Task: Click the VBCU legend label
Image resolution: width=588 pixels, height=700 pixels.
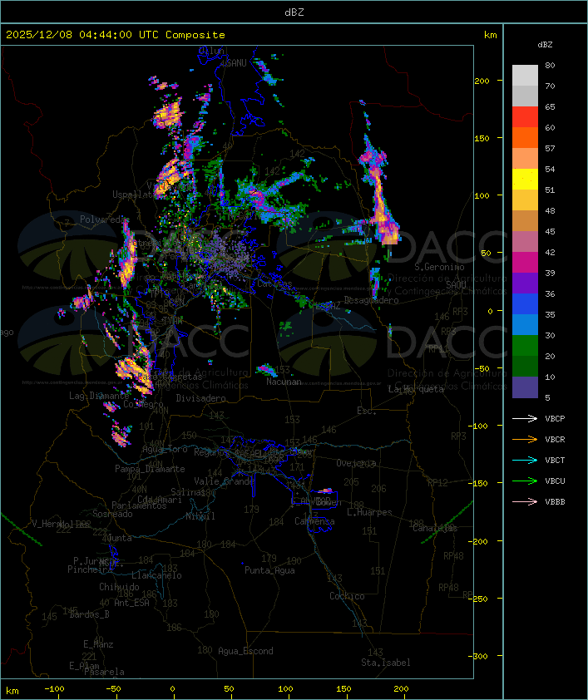Action: coord(555,481)
